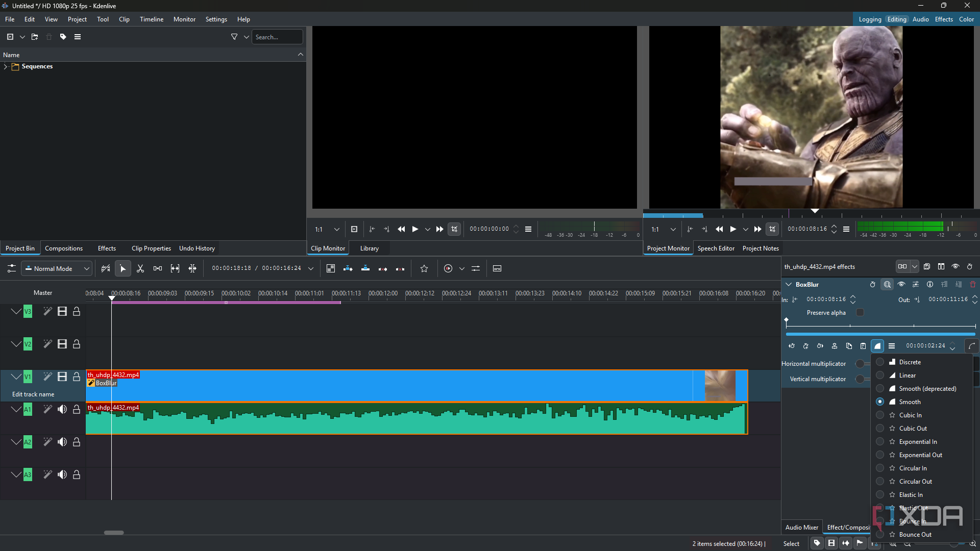Activate the Selection arrow tool
Screen dimensions: 980x551
tap(123, 268)
